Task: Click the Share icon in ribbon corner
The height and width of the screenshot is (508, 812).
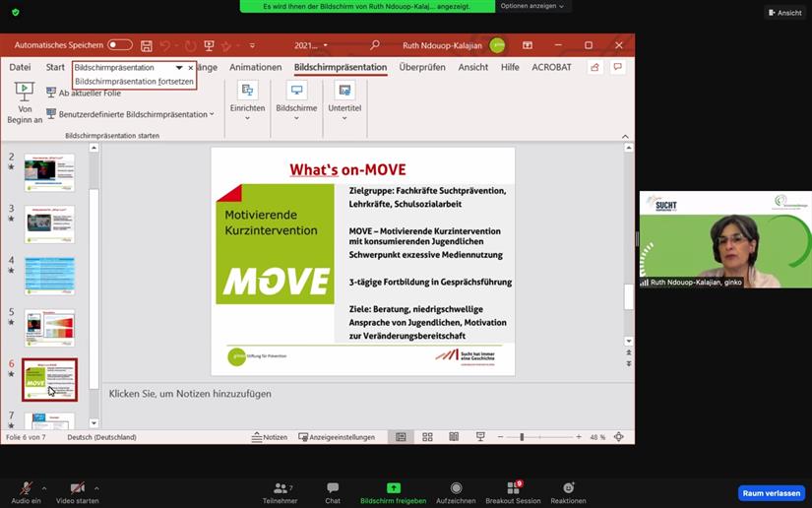Action: click(594, 67)
